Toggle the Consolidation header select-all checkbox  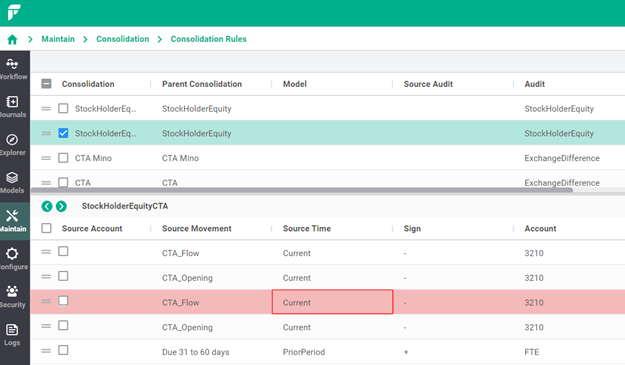coord(46,84)
